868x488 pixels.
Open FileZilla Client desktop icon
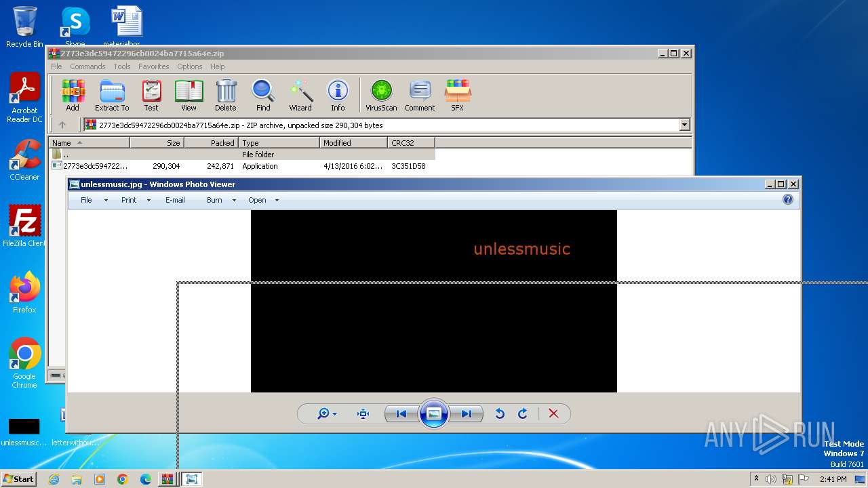pyautogui.click(x=24, y=226)
